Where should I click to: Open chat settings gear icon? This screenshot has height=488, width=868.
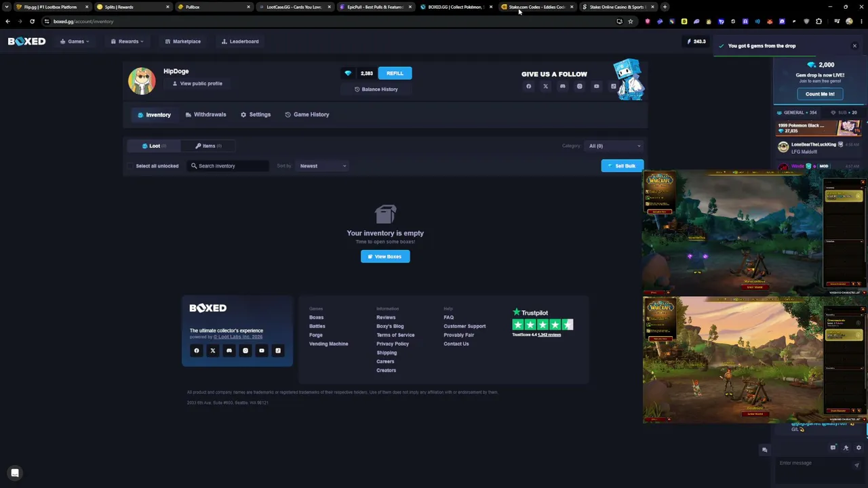859,448
